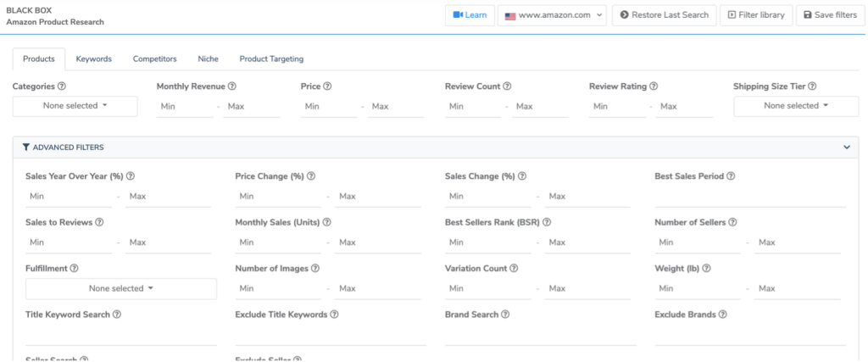
Task: Open the Categories dropdown
Action: 75,106
